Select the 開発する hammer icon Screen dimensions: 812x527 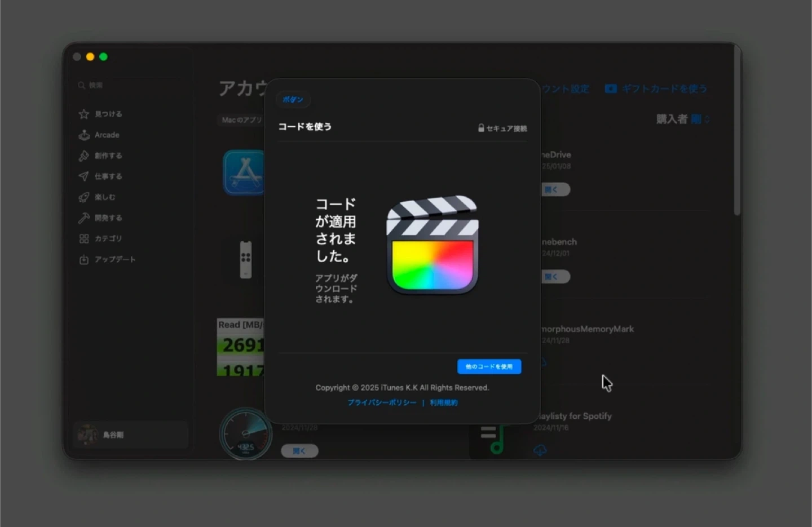click(x=84, y=218)
